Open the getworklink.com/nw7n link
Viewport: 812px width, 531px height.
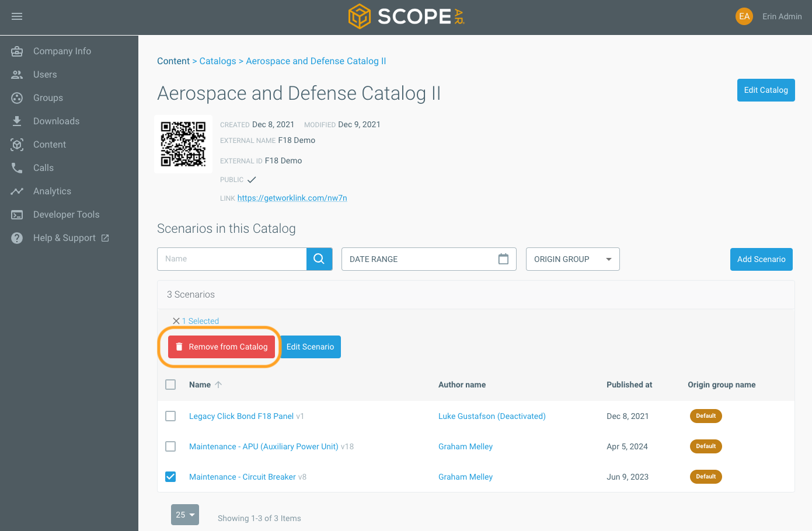pyautogui.click(x=292, y=198)
